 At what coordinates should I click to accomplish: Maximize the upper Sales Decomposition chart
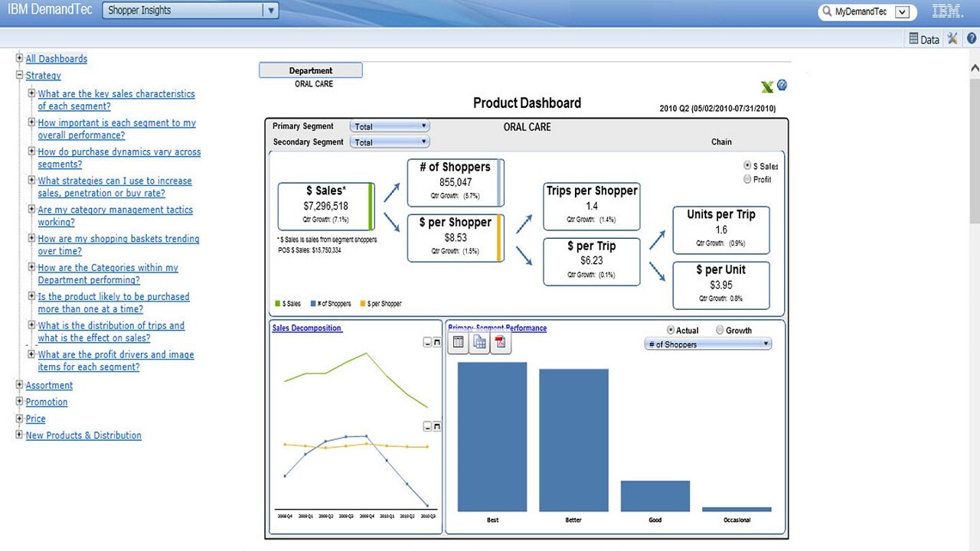(437, 343)
